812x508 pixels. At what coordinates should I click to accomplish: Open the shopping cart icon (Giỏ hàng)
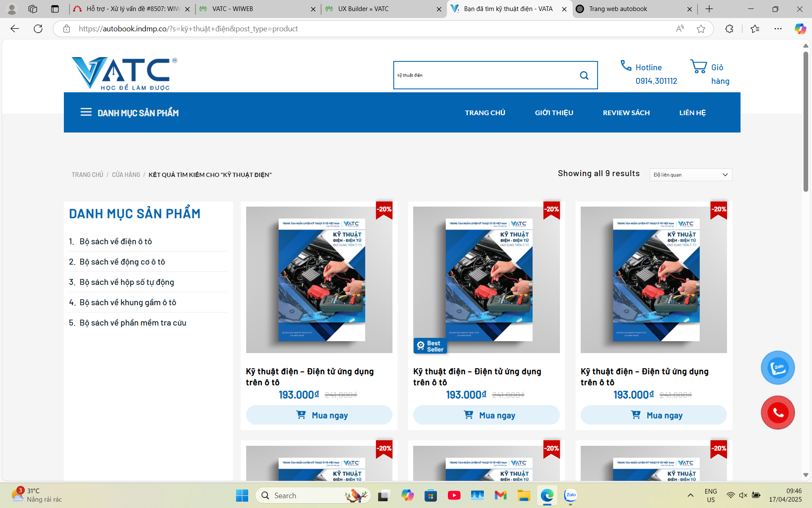click(698, 66)
